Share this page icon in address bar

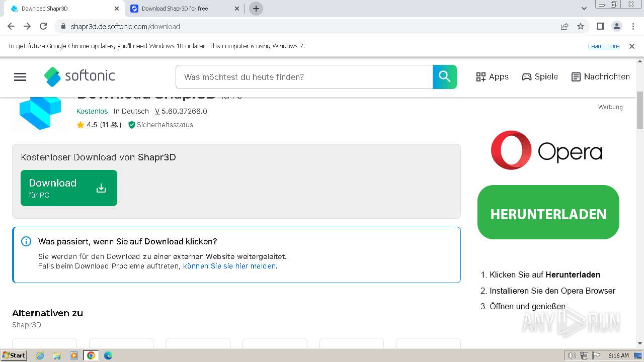(565, 26)
